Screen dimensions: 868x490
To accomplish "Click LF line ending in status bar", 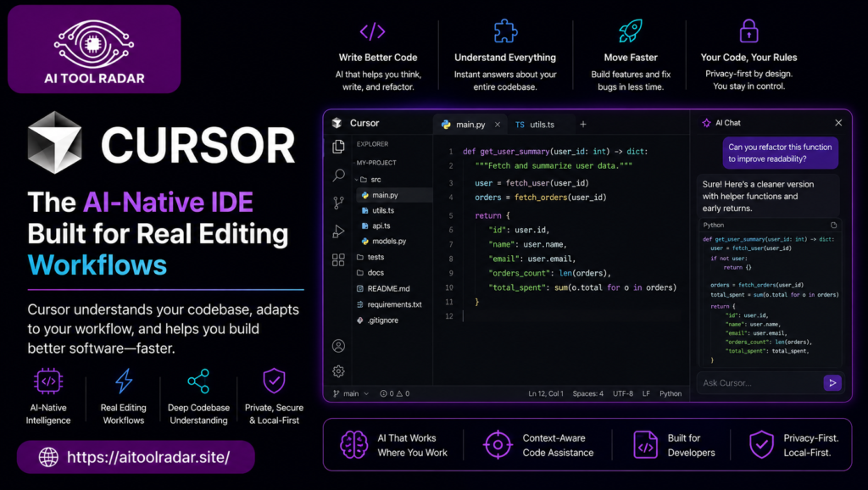I will tap(646, 393).
